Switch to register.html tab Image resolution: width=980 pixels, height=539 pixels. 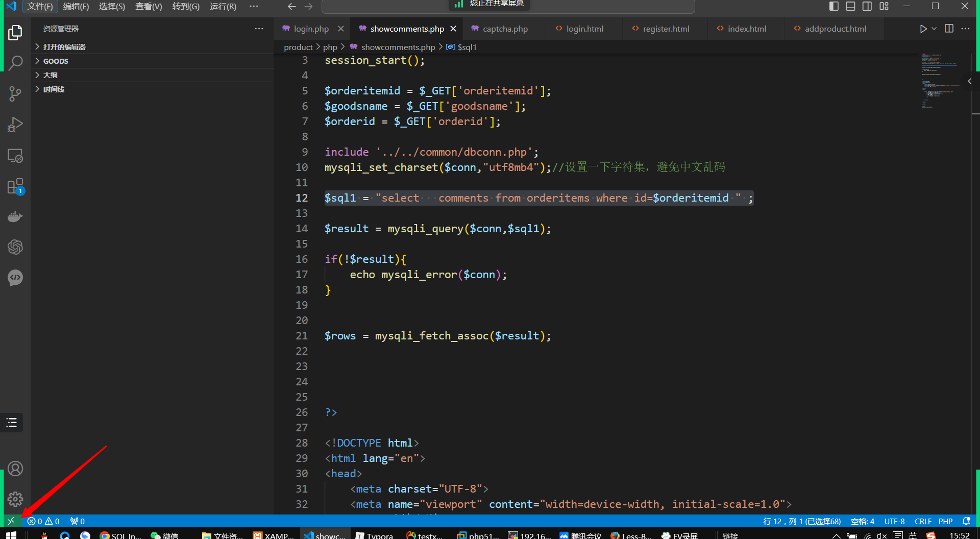pos(666,29)
